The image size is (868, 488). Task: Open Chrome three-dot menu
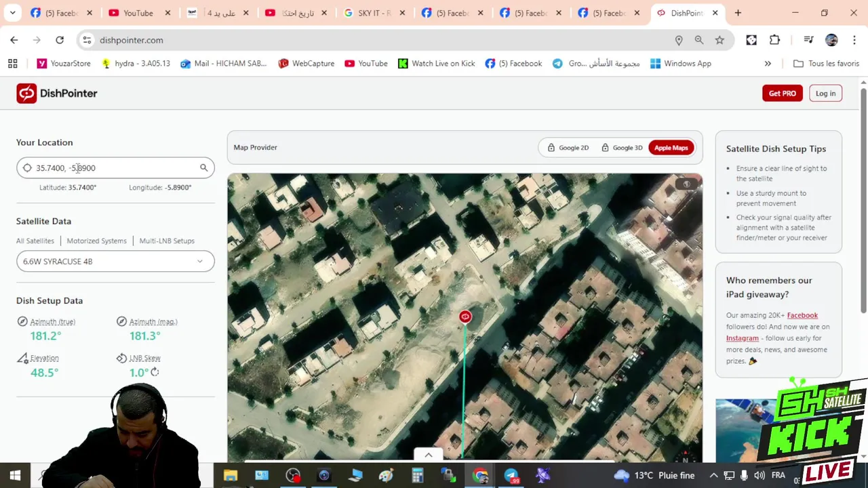[854, 40]
